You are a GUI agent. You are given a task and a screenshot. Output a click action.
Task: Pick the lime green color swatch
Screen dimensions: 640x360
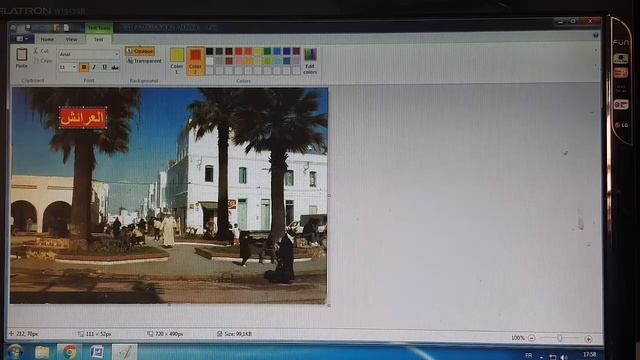[267, 61]
